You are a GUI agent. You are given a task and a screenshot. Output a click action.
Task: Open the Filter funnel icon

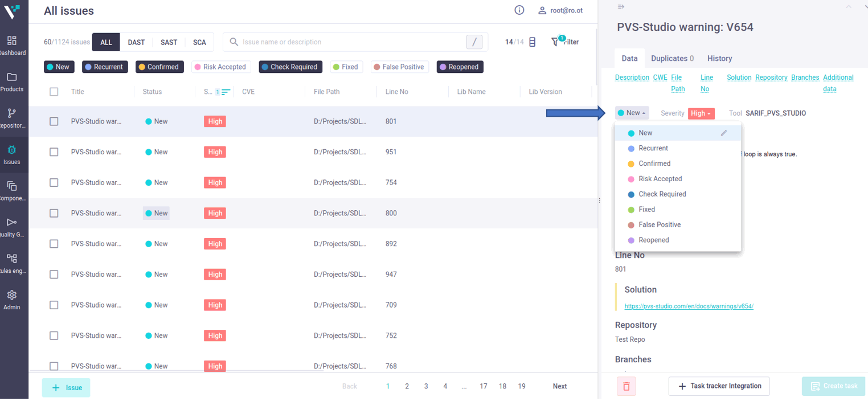pyautogui.click(x=555, y=42)
